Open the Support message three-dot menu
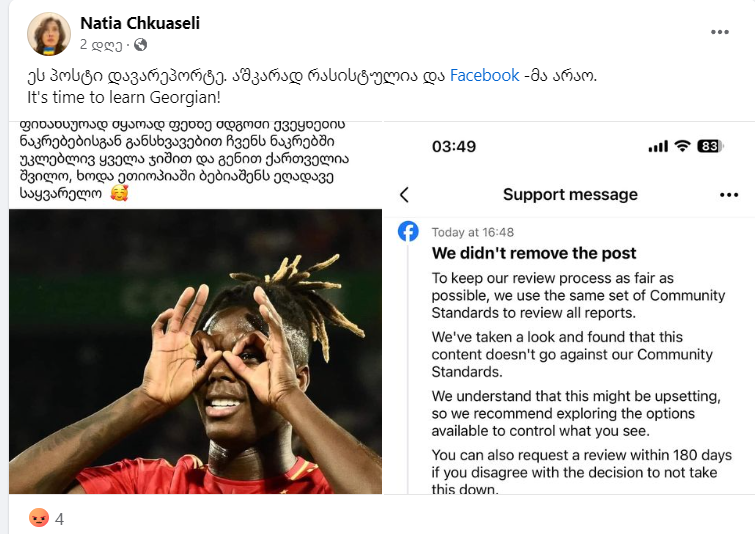The image size is (755, 534). (x=729, y=195)
